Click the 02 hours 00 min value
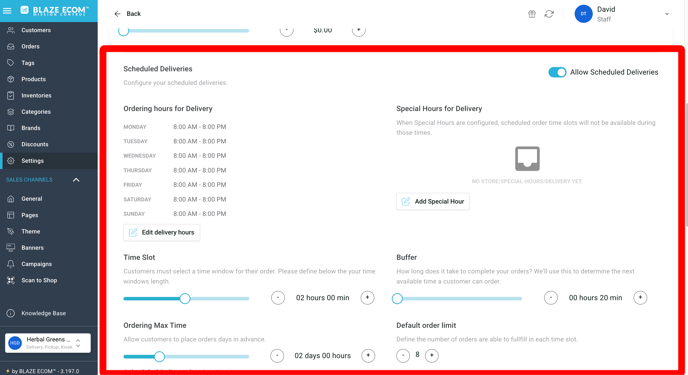Image resolution: width=688 pixels, height=375 pixels. pos(322,298)
